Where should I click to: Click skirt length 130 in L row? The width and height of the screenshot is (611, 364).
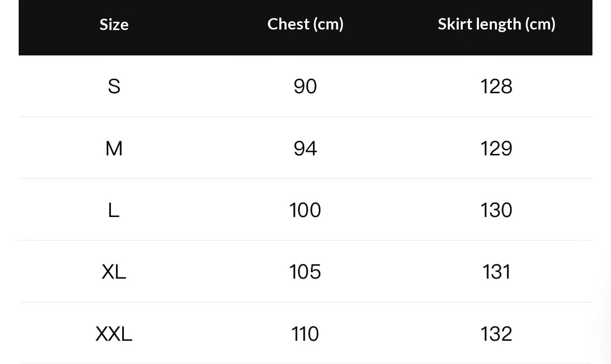pyautogui.click(x=496, y=210)
